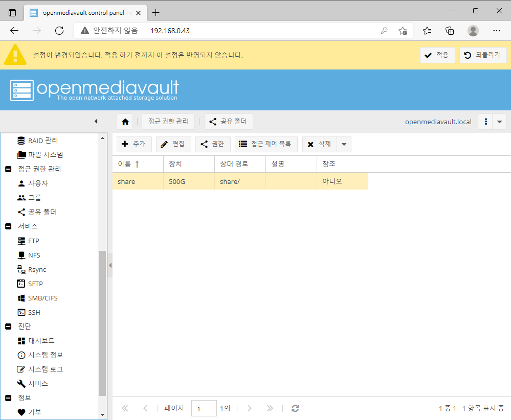Go to the next page
511x420 pixels.
click(249, 408)
